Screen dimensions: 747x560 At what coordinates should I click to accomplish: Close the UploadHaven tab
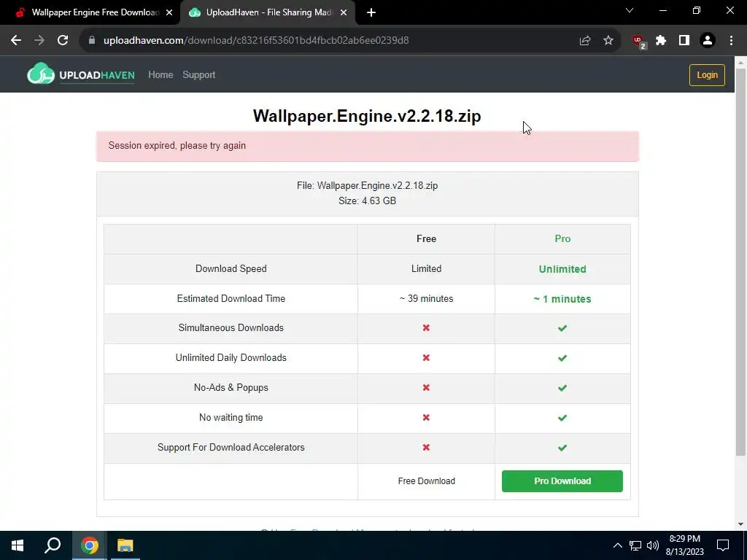[x=344, y=13]
